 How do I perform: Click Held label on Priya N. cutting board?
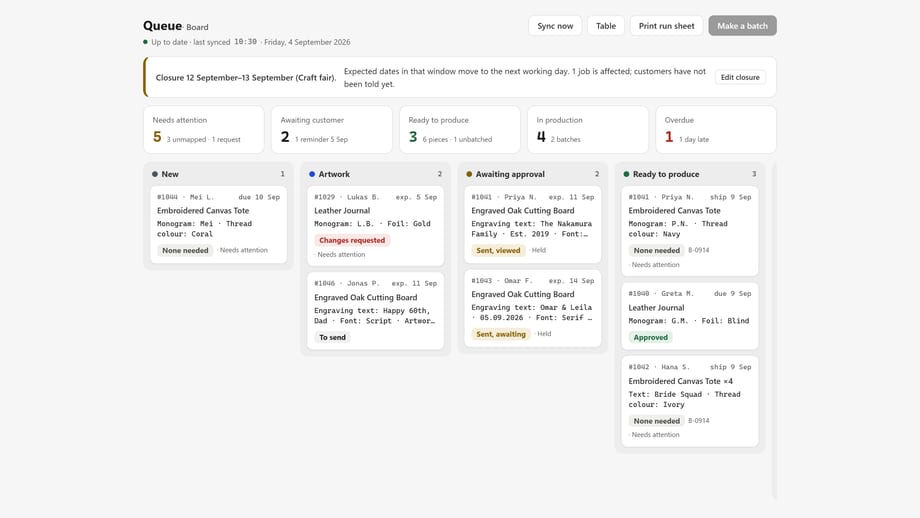pos(539,250)
